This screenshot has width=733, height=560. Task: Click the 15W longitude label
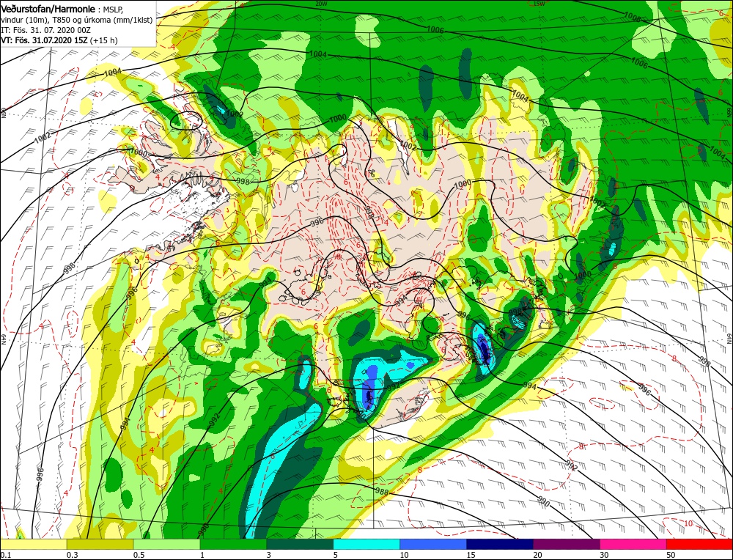539,3
